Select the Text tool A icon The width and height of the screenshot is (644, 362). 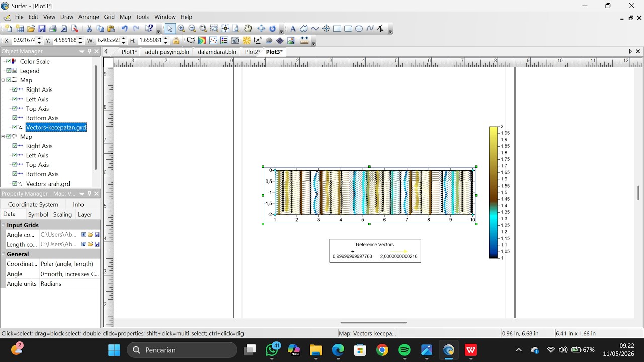(293, 29)
